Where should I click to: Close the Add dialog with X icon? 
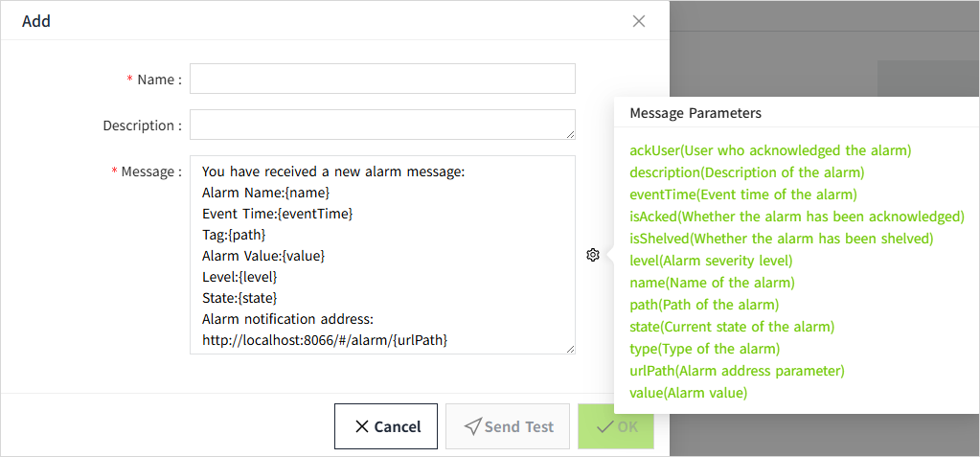pyautogui.click(x=639, y=21)
